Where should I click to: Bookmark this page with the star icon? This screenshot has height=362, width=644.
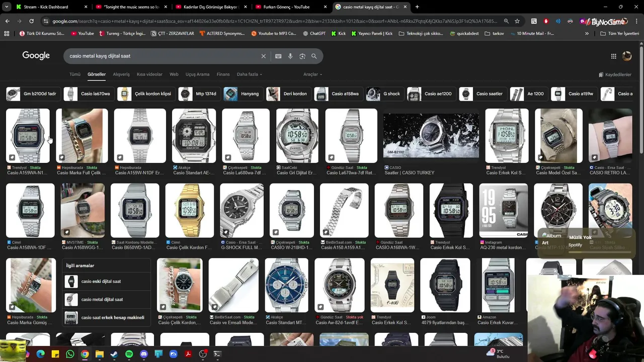(517, 21)
